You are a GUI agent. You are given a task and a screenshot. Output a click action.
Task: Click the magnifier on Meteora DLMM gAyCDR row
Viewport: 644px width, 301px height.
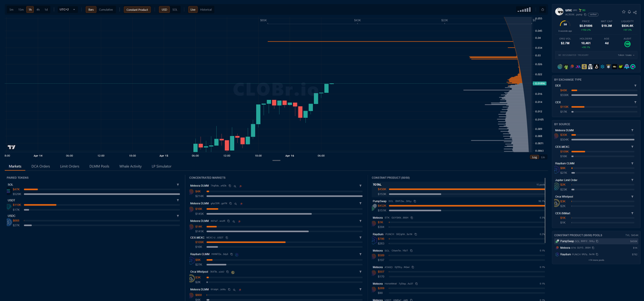click(235, 203)
